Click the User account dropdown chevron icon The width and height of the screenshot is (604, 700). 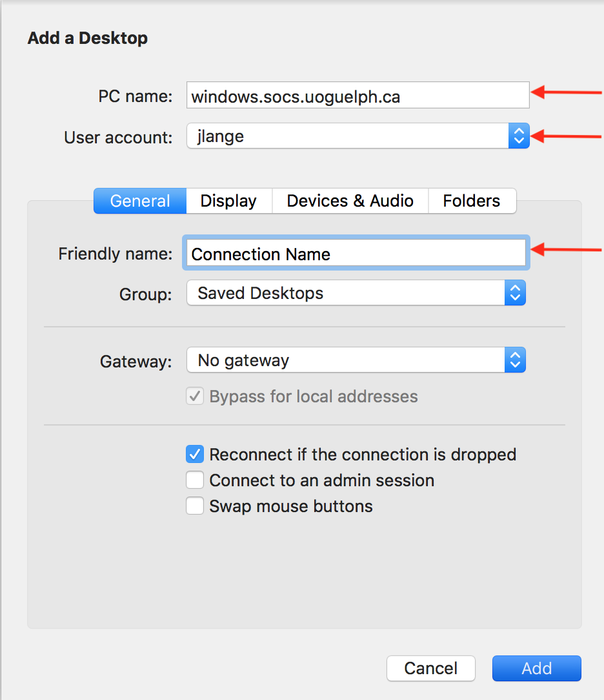519,136
